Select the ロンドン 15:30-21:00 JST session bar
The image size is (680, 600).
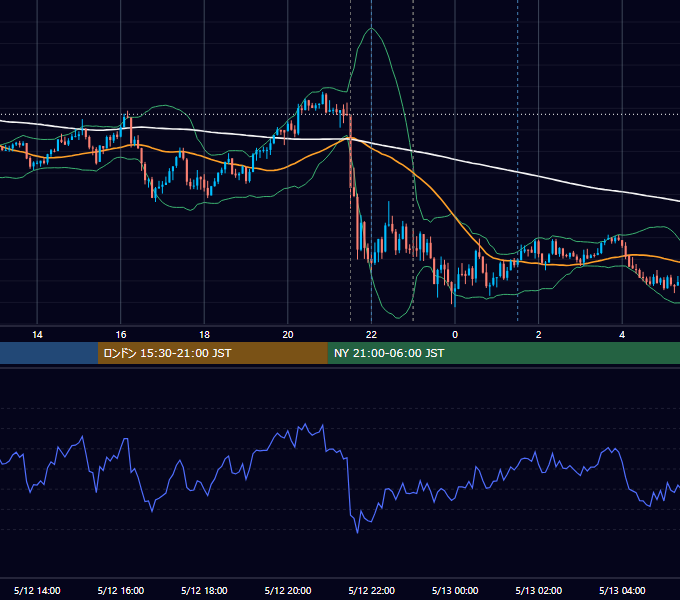click(212, 353)
